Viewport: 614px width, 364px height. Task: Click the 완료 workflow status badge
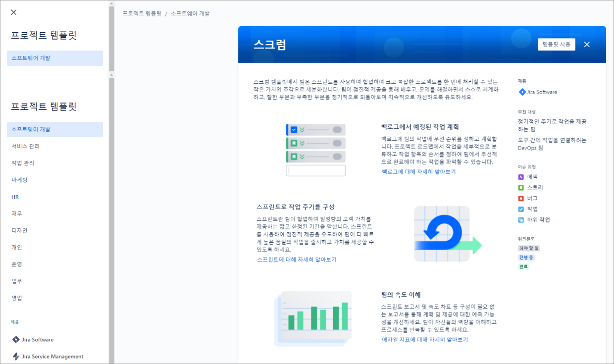click(x=523, y=266)
